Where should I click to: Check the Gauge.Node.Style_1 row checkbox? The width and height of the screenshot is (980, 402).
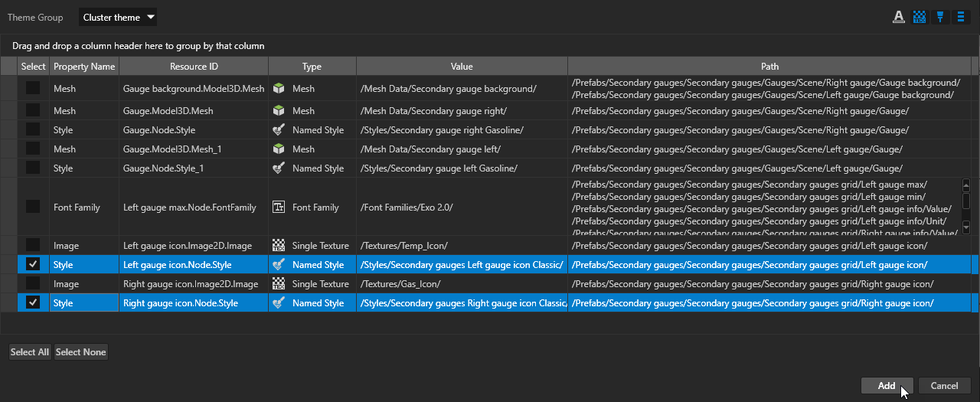coord(33,168)
